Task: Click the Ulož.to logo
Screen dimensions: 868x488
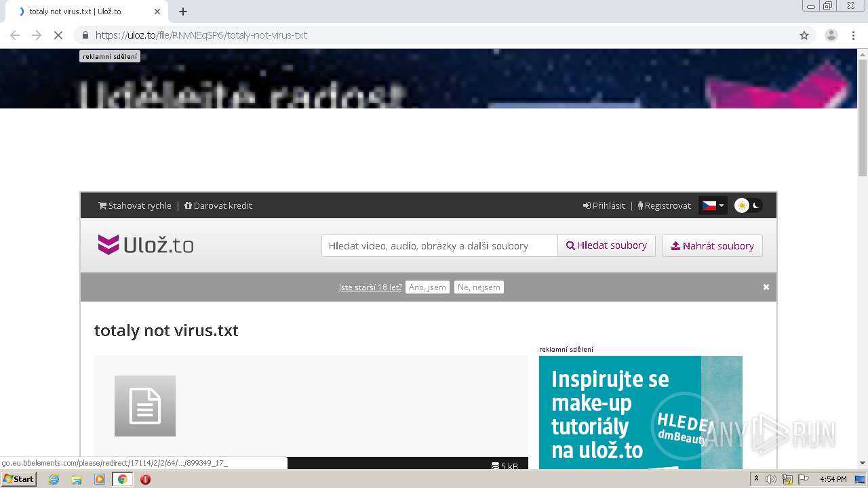Action: coord(146,245)
